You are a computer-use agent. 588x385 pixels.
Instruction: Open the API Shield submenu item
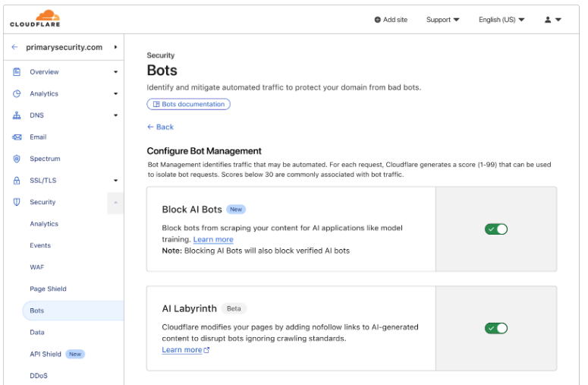[46, 354]
